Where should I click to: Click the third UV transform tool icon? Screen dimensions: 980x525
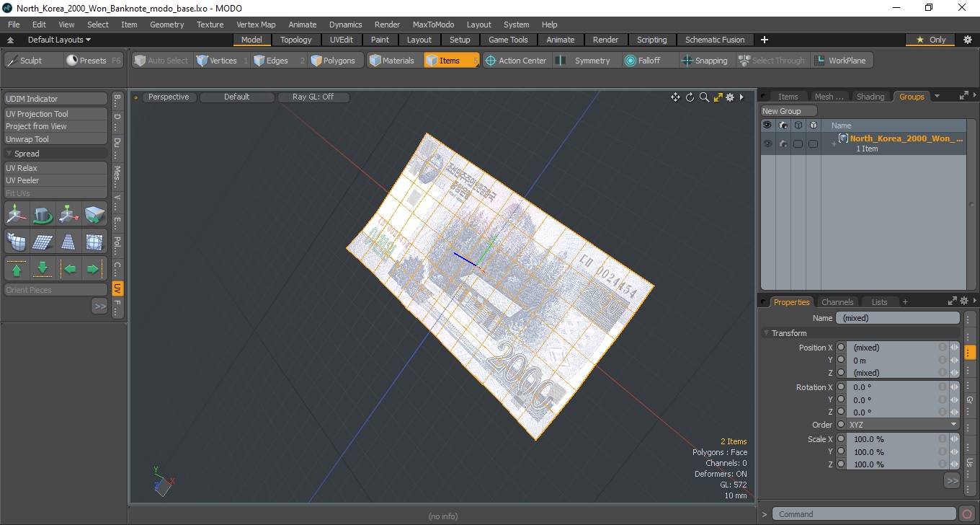68,214
